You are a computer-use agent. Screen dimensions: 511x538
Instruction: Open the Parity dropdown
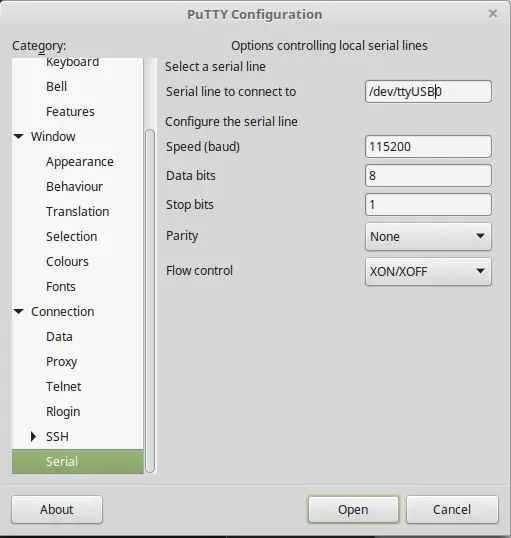(428, 236)
